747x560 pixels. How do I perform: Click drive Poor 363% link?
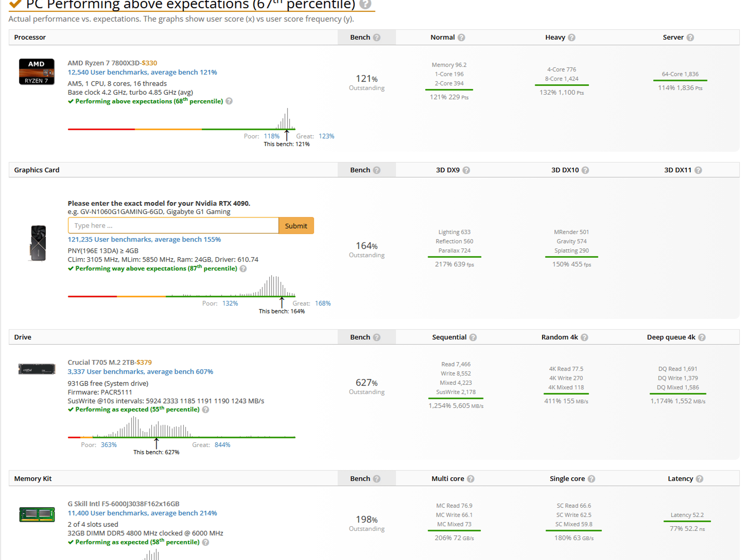pos(109,445)
